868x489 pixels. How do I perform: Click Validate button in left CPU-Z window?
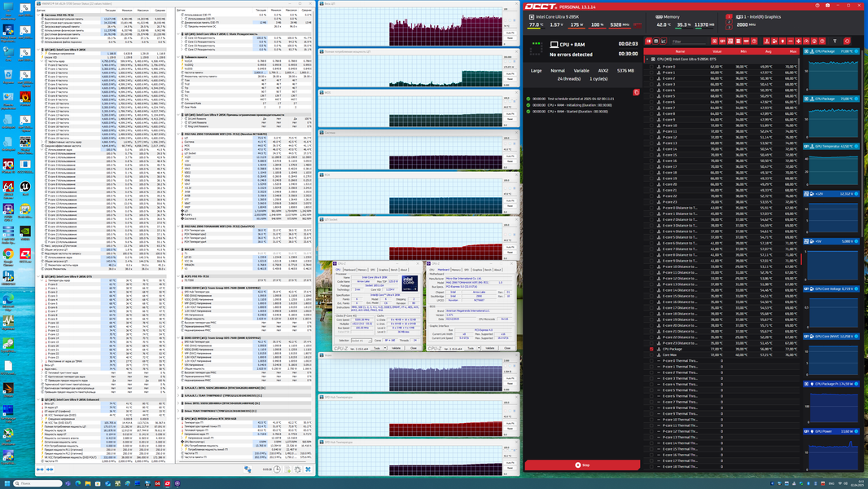point(397,348)
